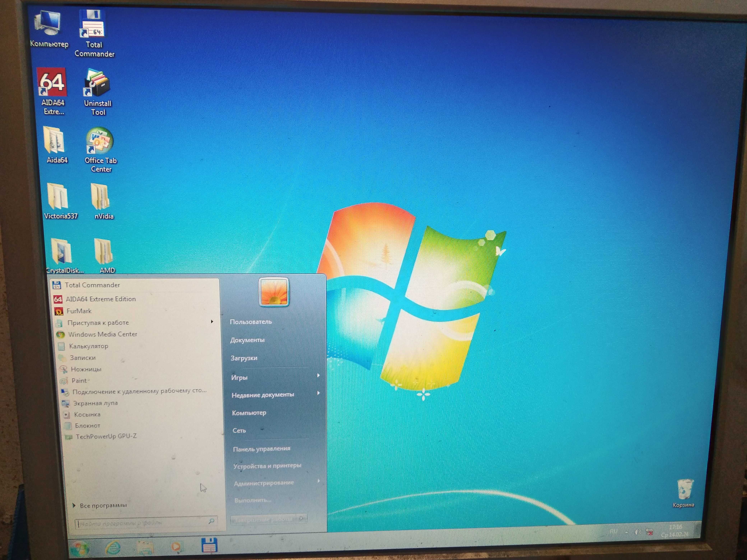This screenshot has width=747, height=560.
Task: Select the Aida64 folder on desktop
Action: tap(56, 145)
